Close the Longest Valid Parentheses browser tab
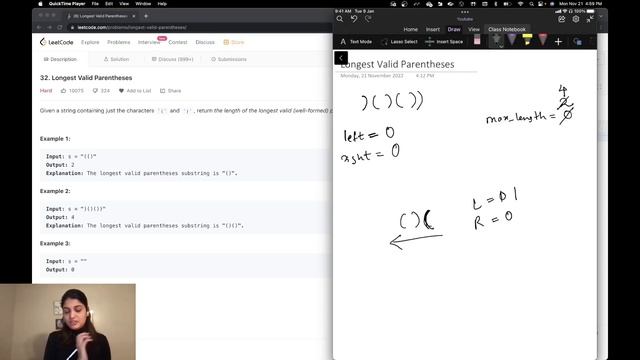 [x=133, y=16]
